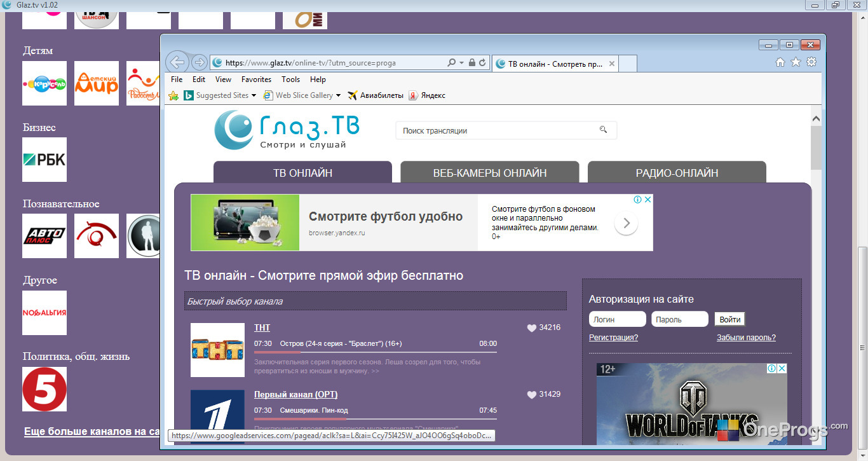Click the ТНТ channel logo thumbnail
Viewport: 868px width, 461px height.
(217, 350)
